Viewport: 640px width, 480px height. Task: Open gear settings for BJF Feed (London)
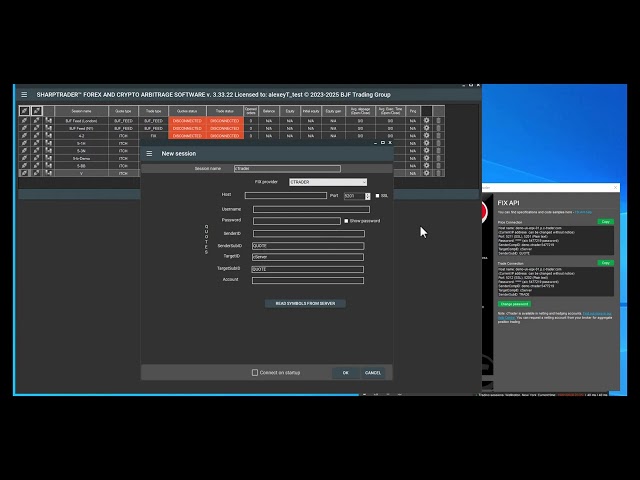[x=427, y=121]
